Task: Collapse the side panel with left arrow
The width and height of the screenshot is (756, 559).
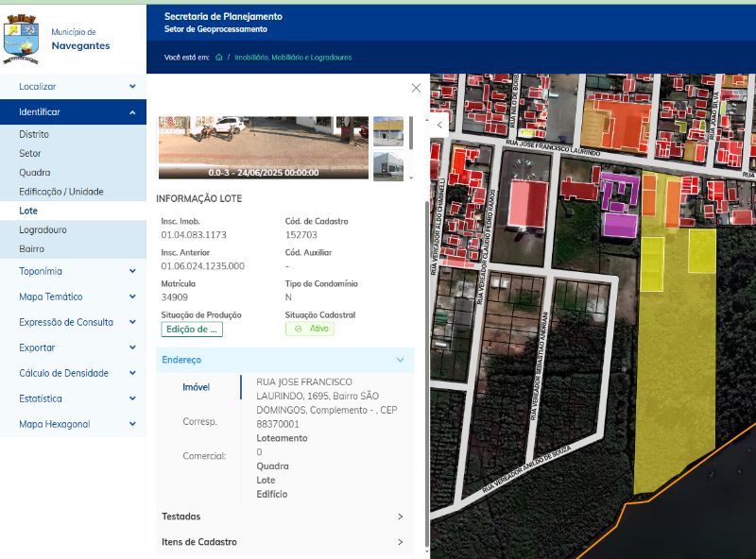Action: [439, 125]
